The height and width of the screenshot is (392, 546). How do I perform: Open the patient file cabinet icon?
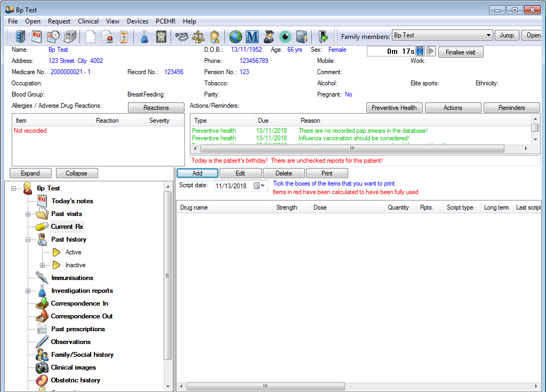[21, 36]
